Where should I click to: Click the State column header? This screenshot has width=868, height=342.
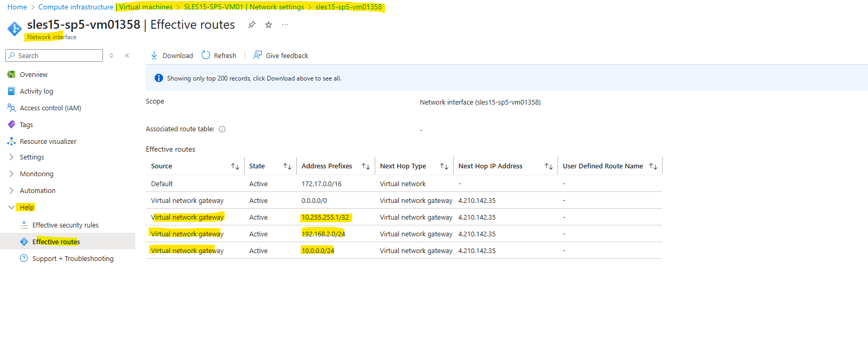[x=257, y=166]
